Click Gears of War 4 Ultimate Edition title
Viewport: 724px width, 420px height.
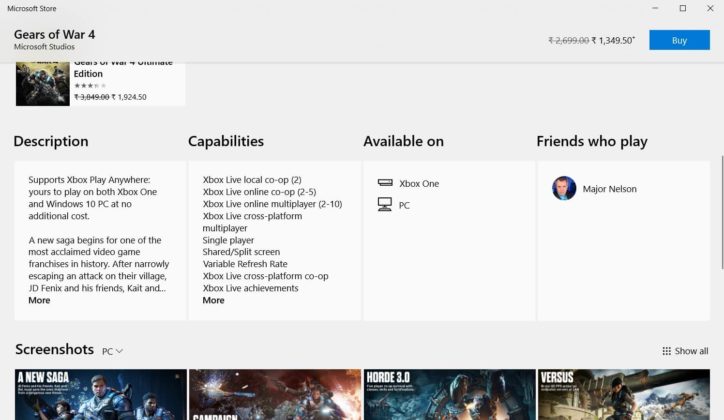[123, 69]
